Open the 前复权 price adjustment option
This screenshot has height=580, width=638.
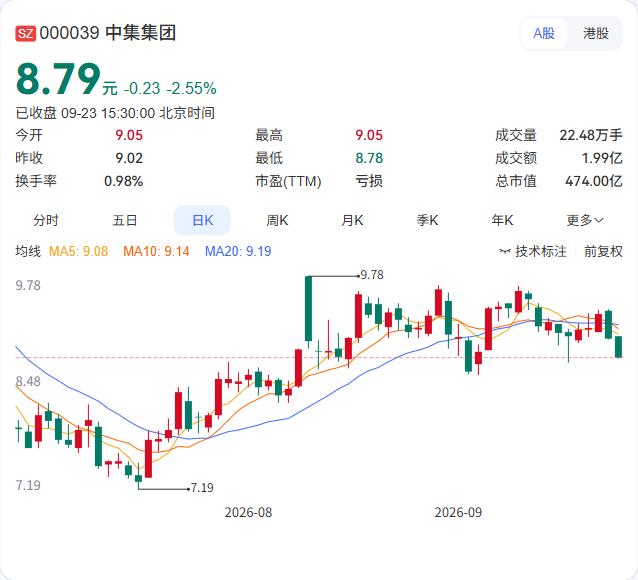point(603,251)
